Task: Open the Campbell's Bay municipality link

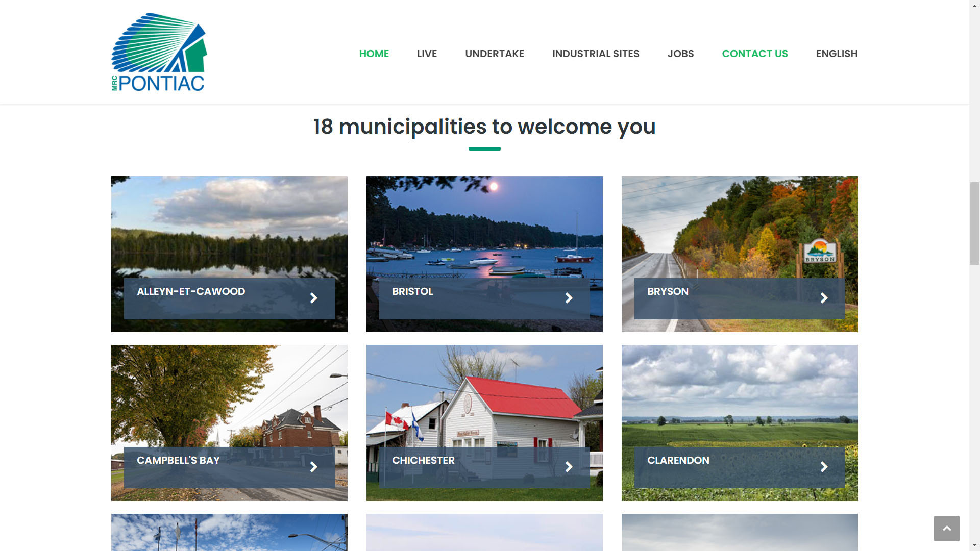Action: tap(178, 460)
